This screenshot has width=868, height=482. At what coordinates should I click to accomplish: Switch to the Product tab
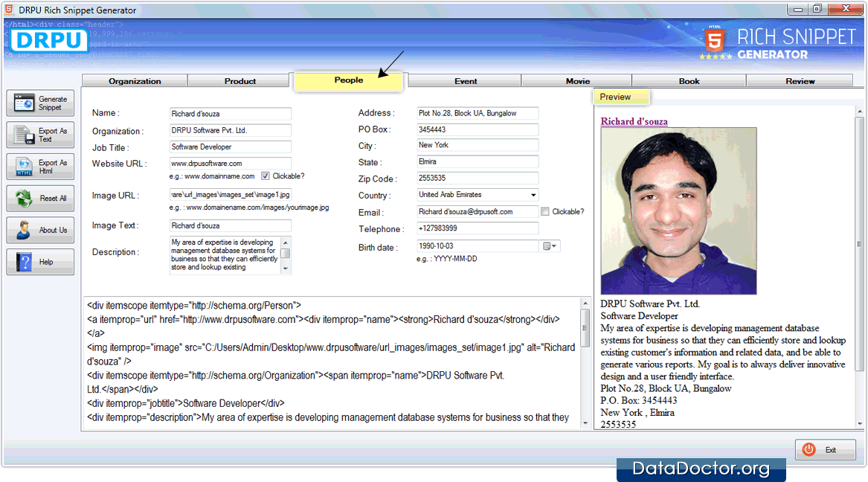[239, 81]
